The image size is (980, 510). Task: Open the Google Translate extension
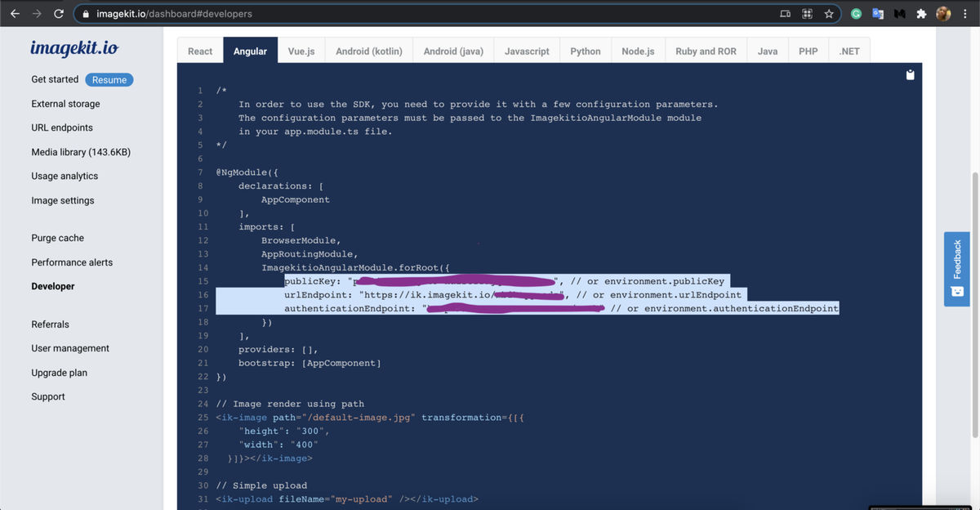point(878,13)
